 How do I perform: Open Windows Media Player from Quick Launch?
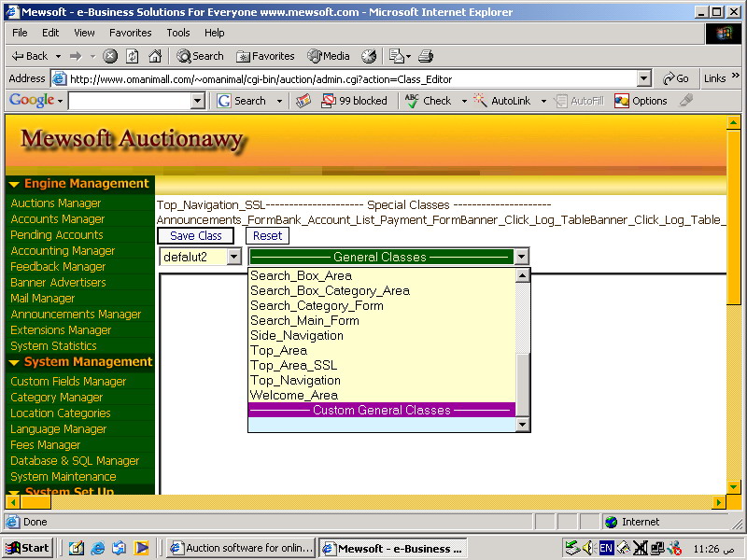click(142, 548)
